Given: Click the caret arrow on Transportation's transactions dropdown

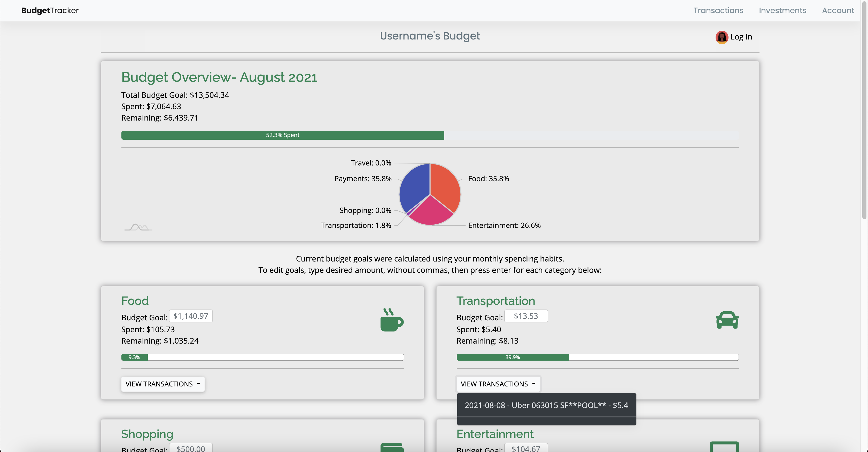Looking at the screenshot, I should coord(533,384).
